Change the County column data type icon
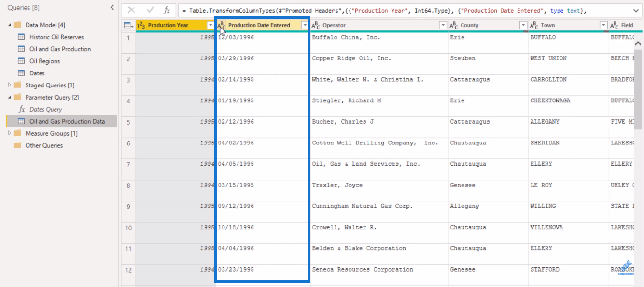This screenshot has width=644, height=287. point(454,25)
